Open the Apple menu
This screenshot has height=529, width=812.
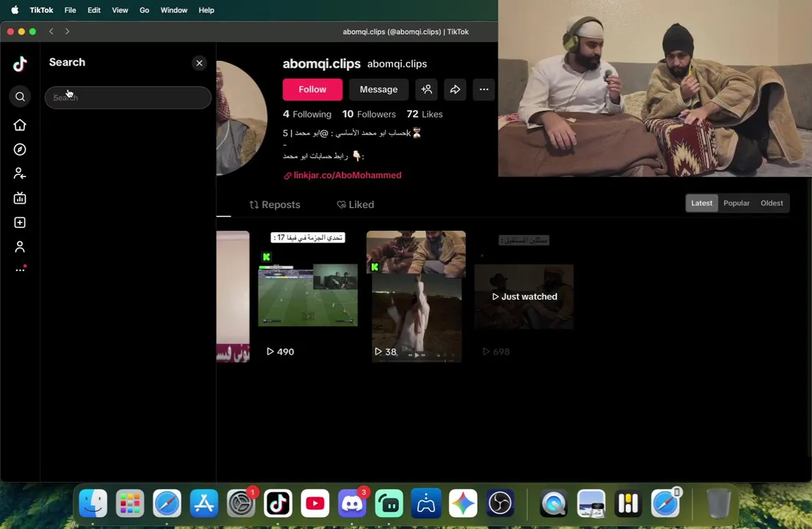(x=15, y=10)
